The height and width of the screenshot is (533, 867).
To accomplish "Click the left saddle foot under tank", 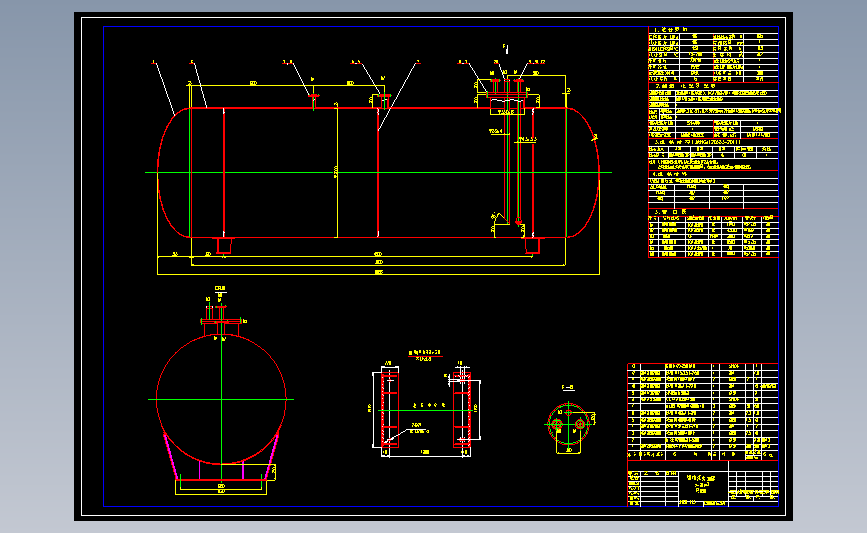I will pyautogui.click(x=224, y=245).
